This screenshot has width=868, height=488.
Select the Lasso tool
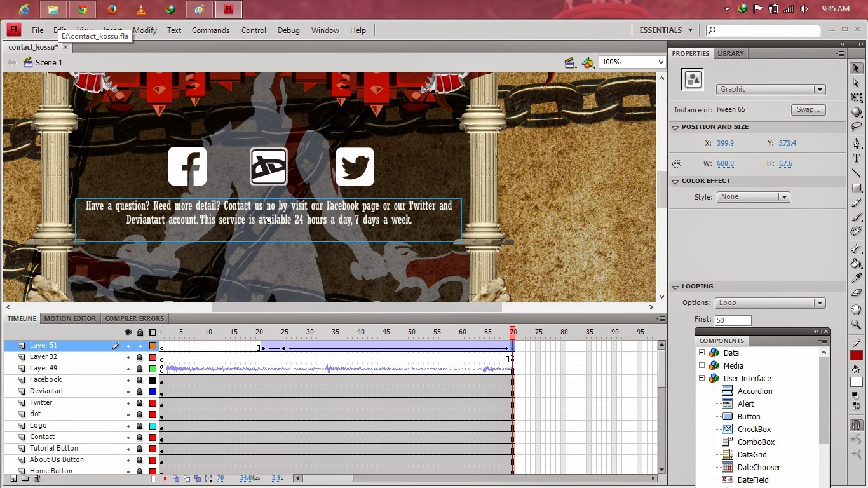(x=857, y=126)
